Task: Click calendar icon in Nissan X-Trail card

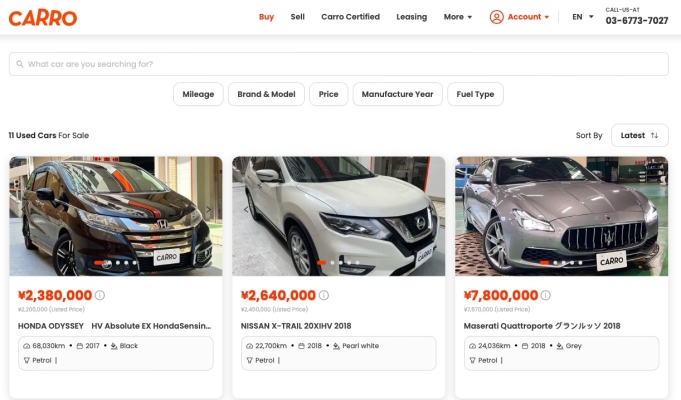Action: pyautogui.click(x=301, y=346)
